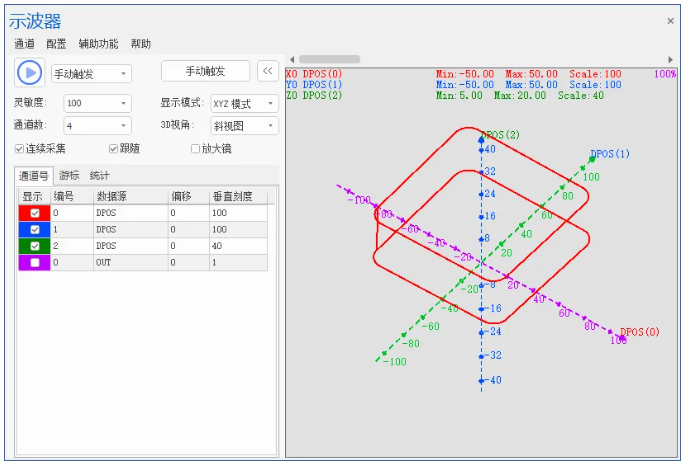Select the DPOS data source cell in row 0
Image resolution: width=685 pixels, height=466 pixels.
131,213
